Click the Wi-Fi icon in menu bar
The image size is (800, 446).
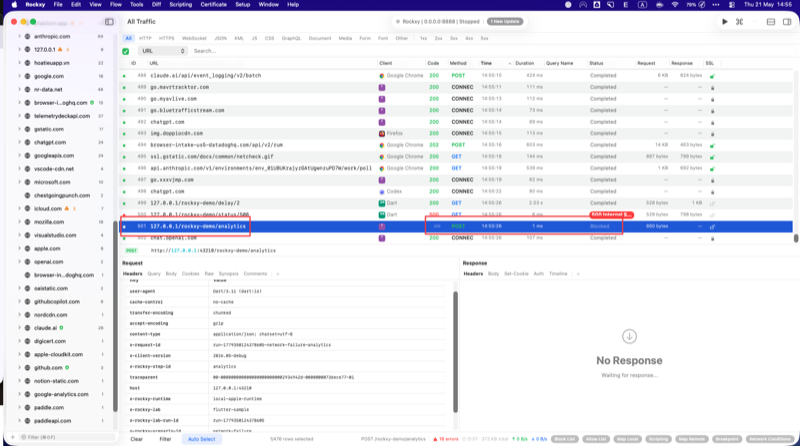[x=674, y=5]
